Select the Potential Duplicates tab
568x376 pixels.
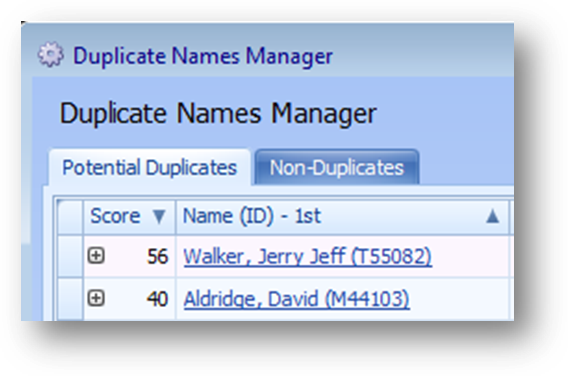click(150, 167)
